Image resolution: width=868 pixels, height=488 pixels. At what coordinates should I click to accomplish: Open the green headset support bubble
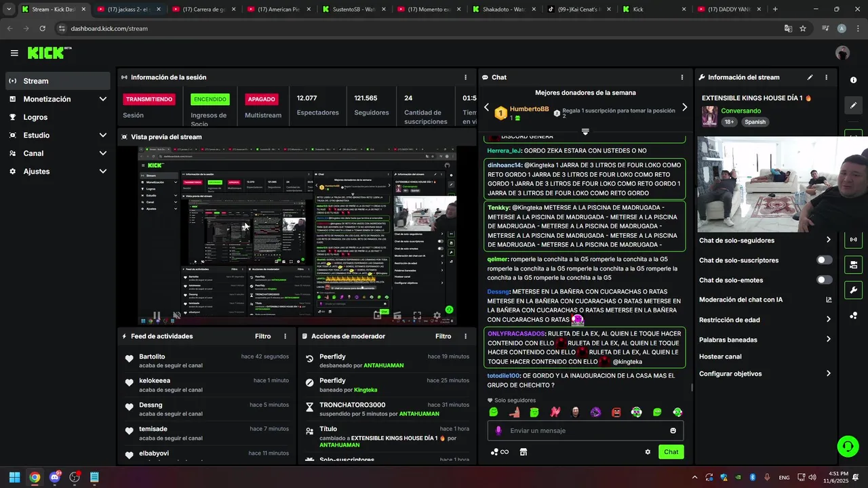pyautogui.click(x=848, y=446)
